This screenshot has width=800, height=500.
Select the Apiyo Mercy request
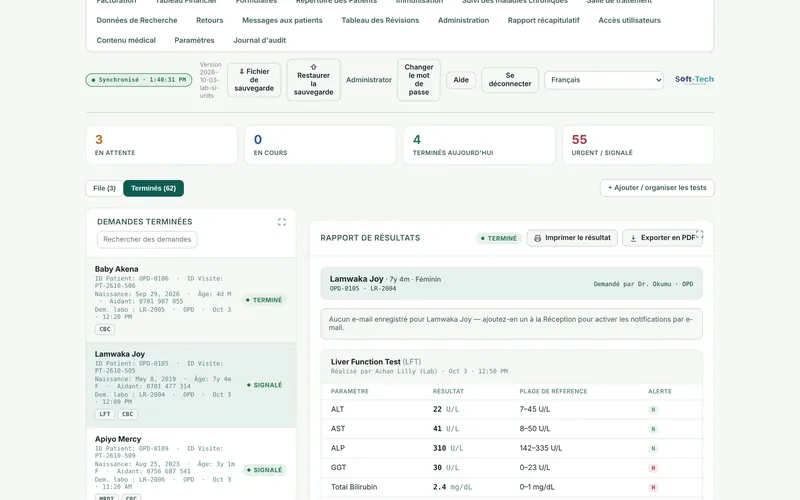(191, 464)
